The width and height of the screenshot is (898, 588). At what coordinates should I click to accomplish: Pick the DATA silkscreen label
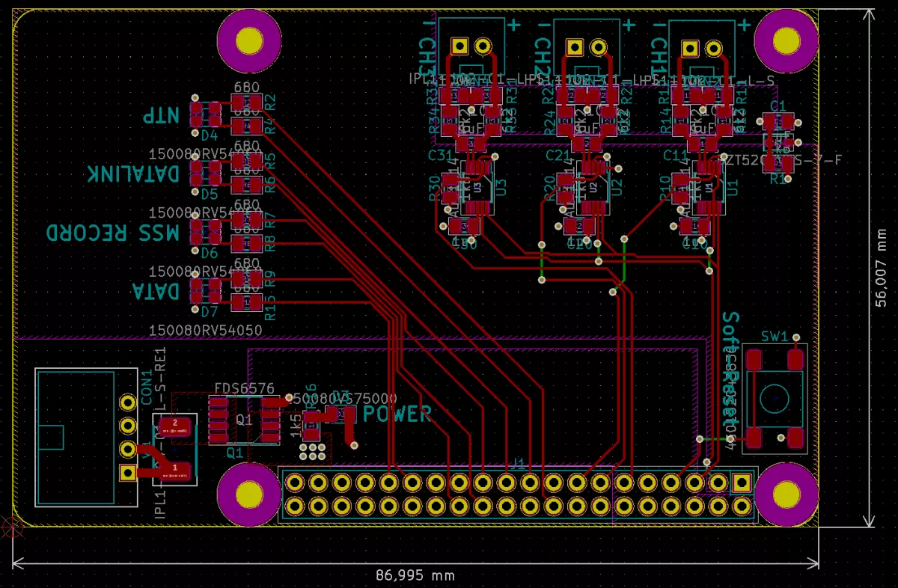156,291
